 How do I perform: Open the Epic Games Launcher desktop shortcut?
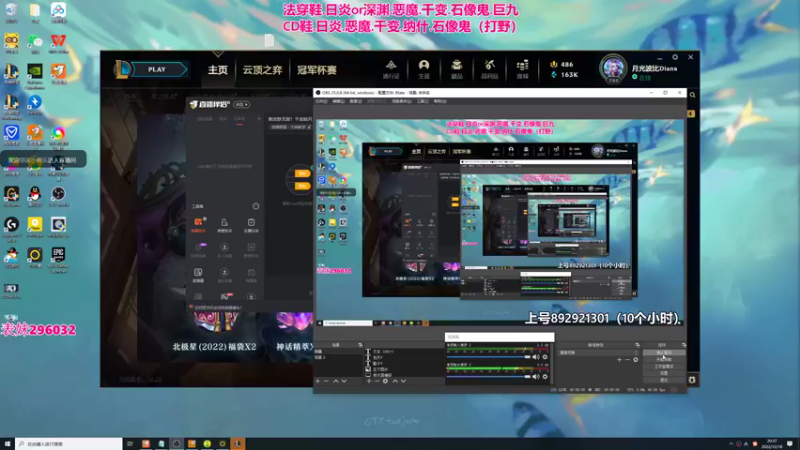coord(58,258)
